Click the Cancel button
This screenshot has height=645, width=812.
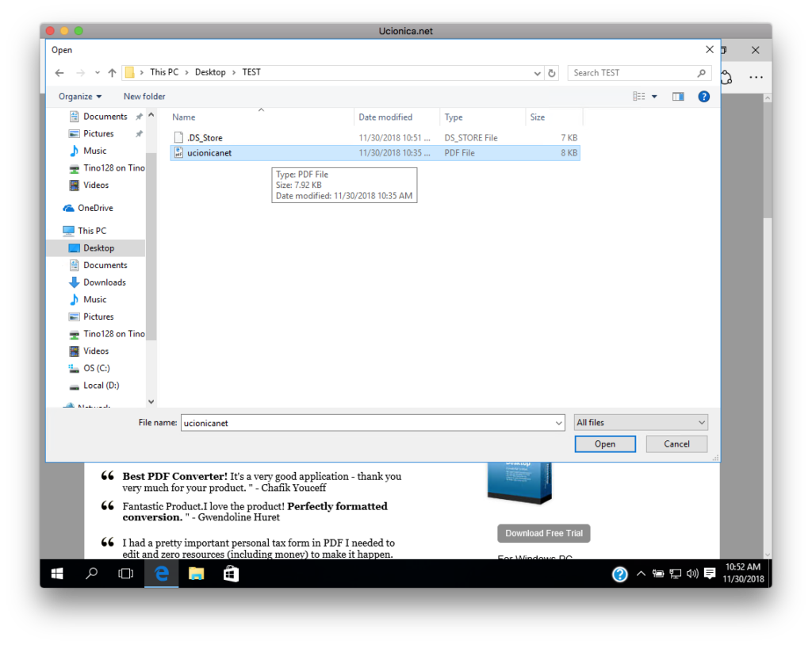(676, 444)
